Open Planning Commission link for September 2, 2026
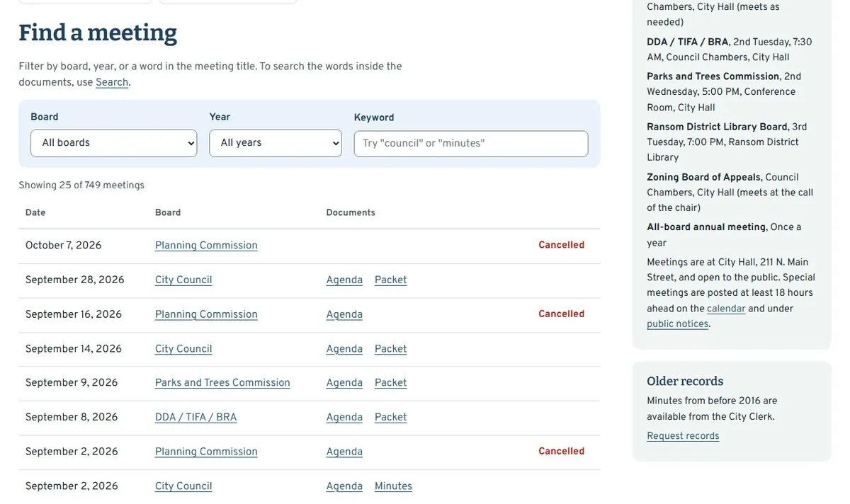 [x=206, y=452]
